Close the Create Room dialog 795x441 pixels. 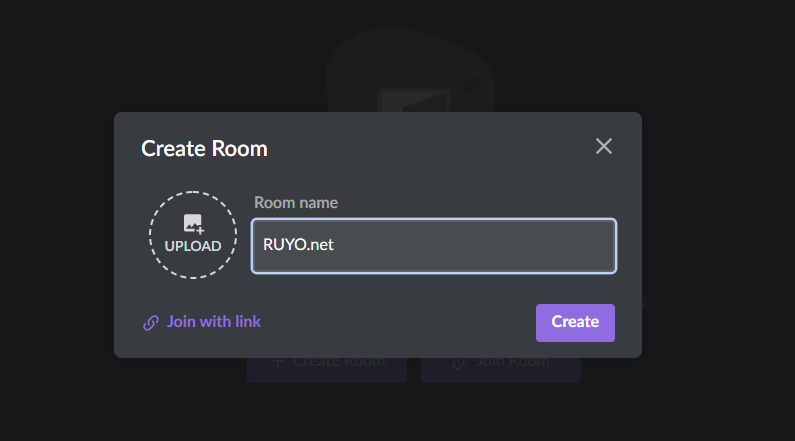tap(604, 147)
